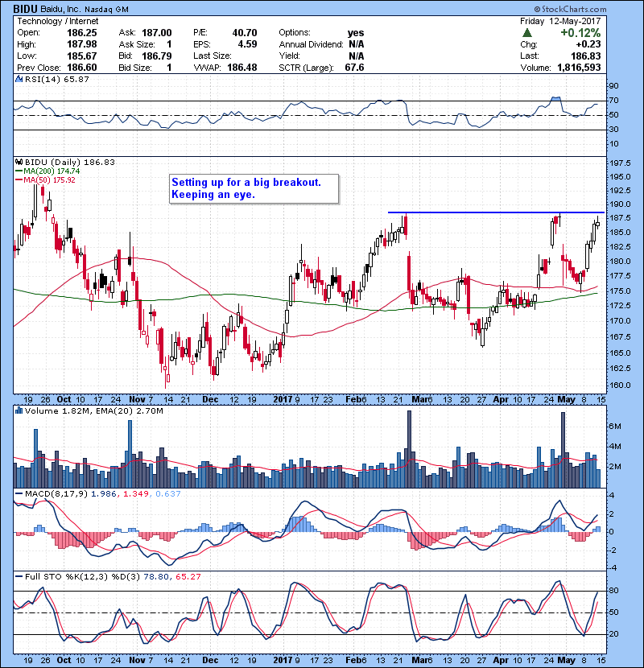Click the 'BIDU (Daily) 186.83' chart title
644x668 pixels.
pyautogui.click(x=70, y=163)
